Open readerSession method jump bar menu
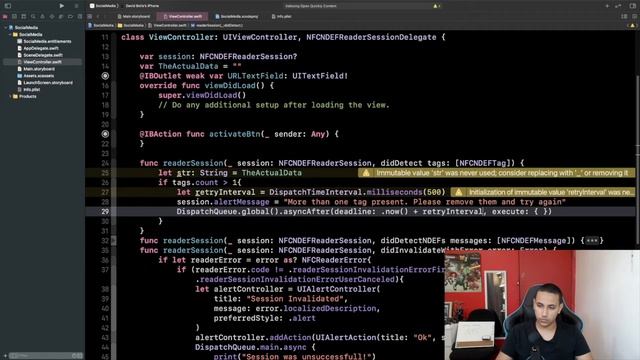This screenshot has width=640, height=360. click(217, 25)
